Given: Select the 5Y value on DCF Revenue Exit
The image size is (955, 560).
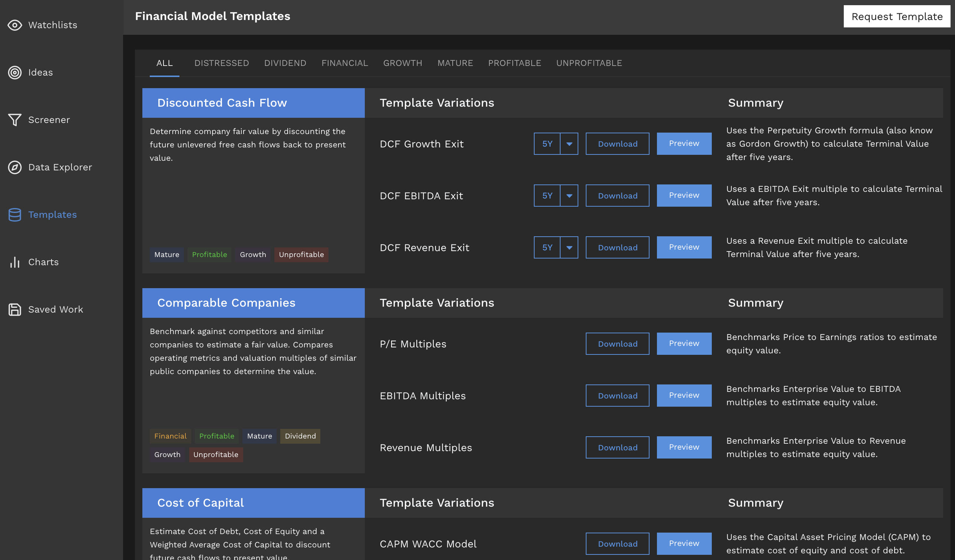Looking at the screenshot, I should pos(547,248).
